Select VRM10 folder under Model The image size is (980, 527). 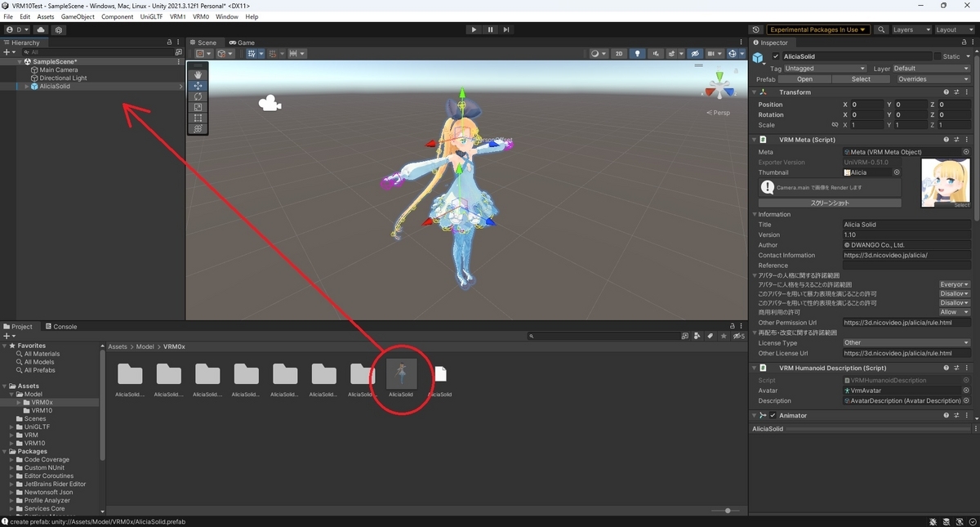[42, 410]
